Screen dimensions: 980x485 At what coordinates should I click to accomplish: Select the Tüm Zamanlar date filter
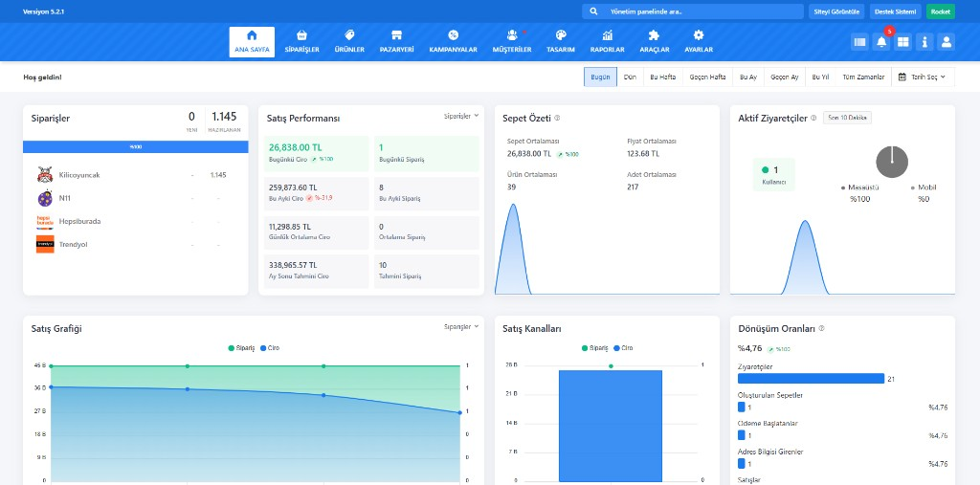863,77
